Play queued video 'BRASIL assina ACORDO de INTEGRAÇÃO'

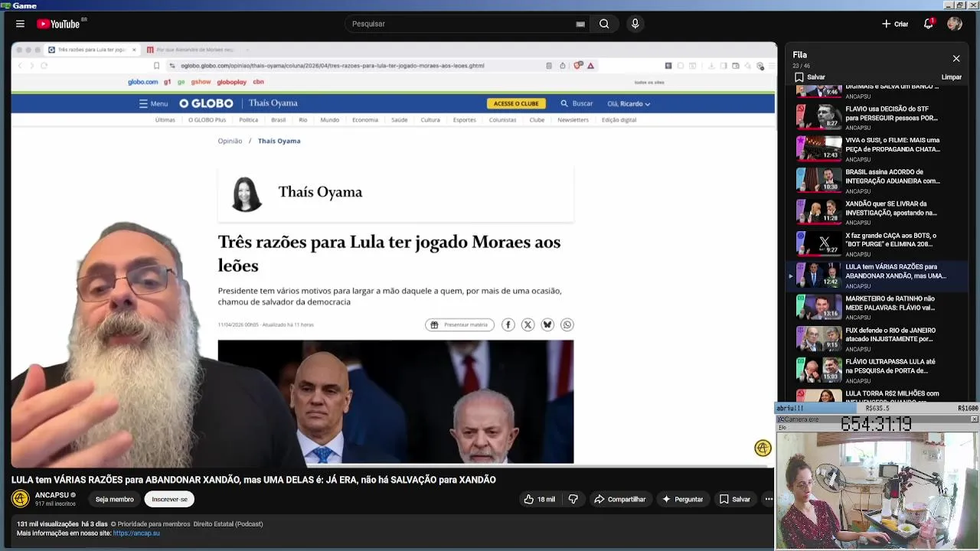click(877, 181)
